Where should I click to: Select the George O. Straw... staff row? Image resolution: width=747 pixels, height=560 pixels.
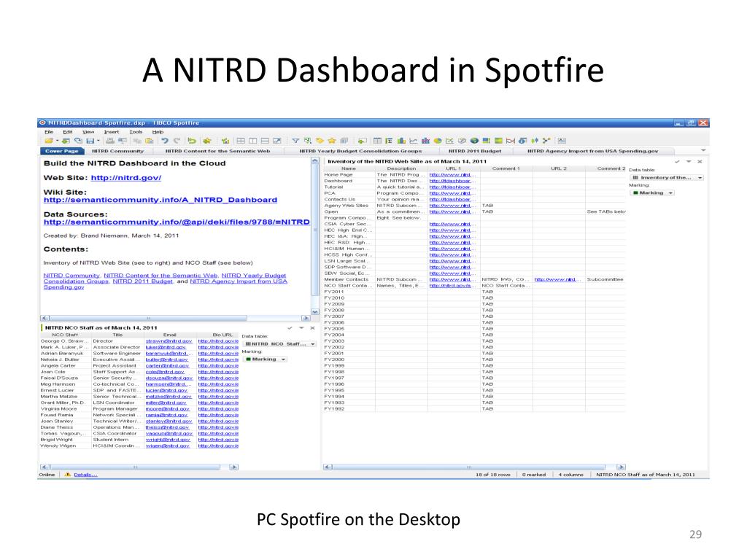[x=139, y=341]
